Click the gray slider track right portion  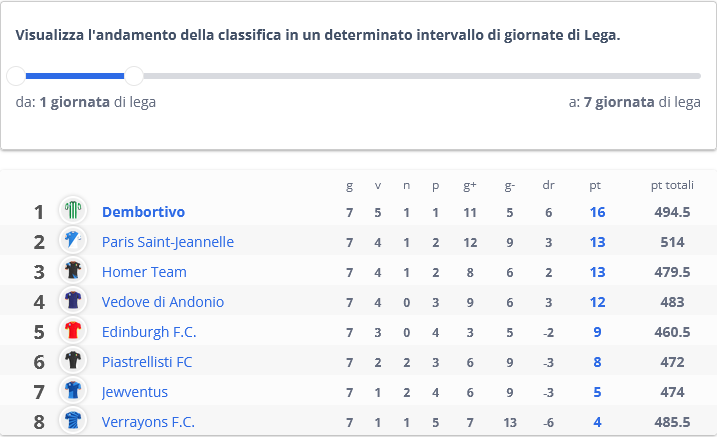pos(422,76)
